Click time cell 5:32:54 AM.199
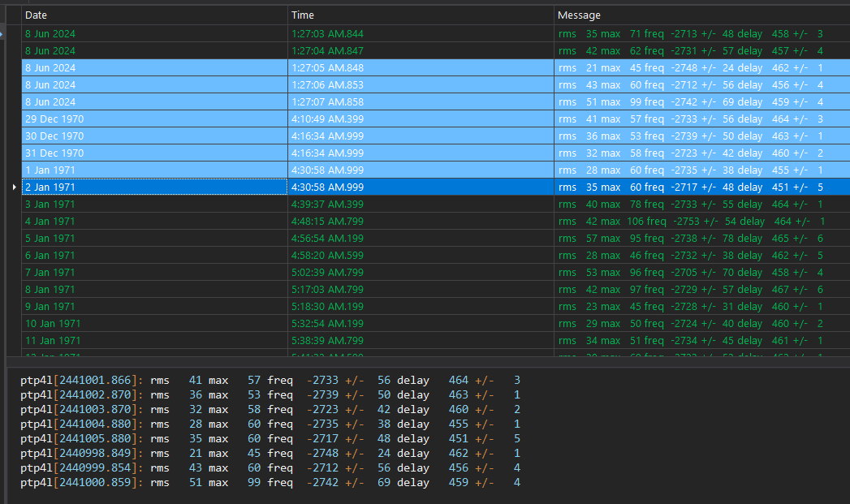 tap(421, 324)
